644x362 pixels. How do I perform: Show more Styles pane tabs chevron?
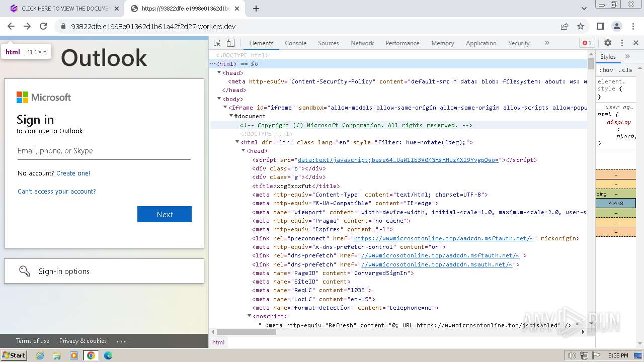point(627,57)
